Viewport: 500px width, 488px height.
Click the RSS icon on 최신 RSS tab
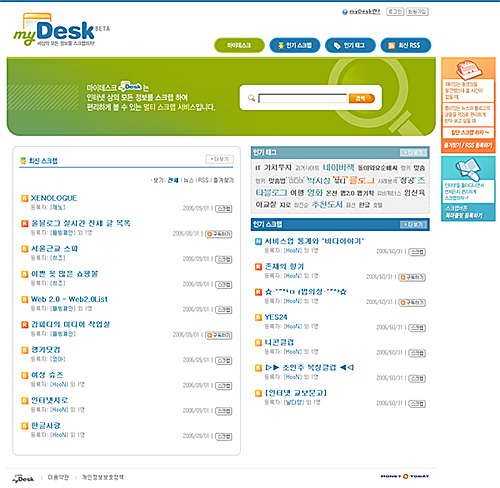392,46
